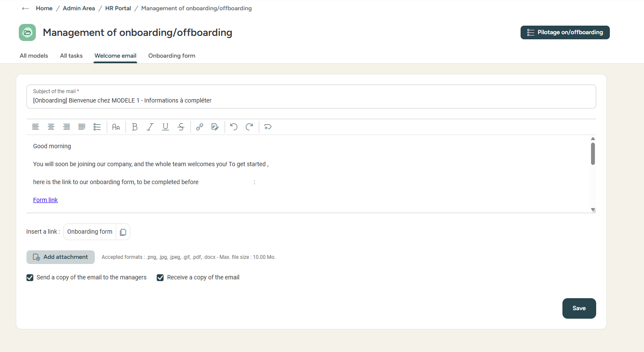Click the email body scrollbar thumb
Viewport: 644px width, 352px height.
pyautogui.click(x=593, y=153)
